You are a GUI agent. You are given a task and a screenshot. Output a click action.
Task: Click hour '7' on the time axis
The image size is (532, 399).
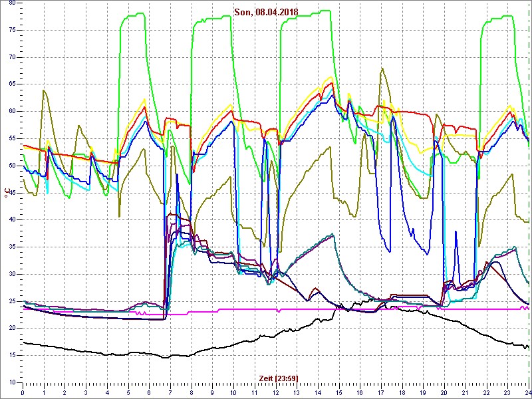click(170, 392)
